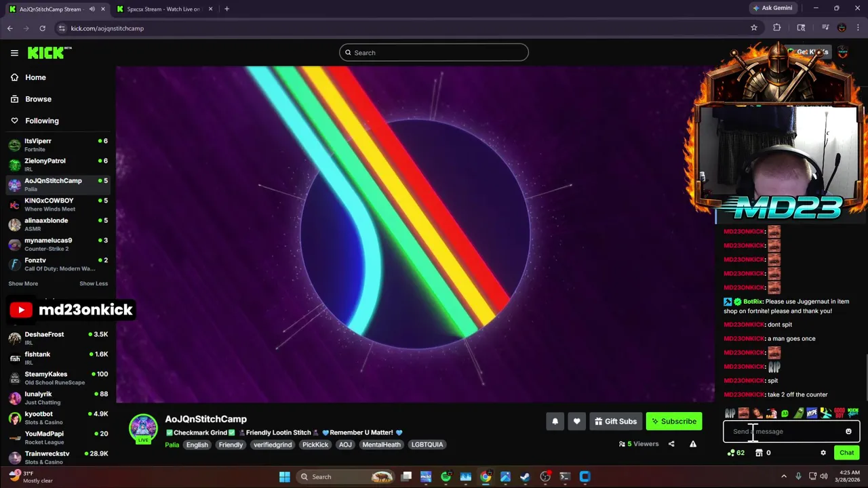This screenshot has height=488, width=868.
Task: Open a new browser tab
Action: 226,9
